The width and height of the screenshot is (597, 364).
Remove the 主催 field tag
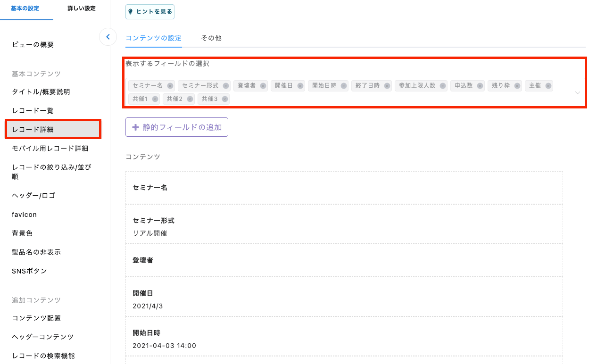[x=548, y=86]
